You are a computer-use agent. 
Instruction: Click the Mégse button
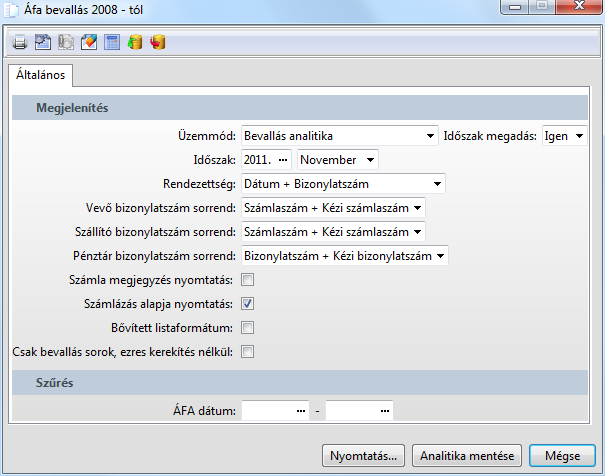click(x=562, y=456)
